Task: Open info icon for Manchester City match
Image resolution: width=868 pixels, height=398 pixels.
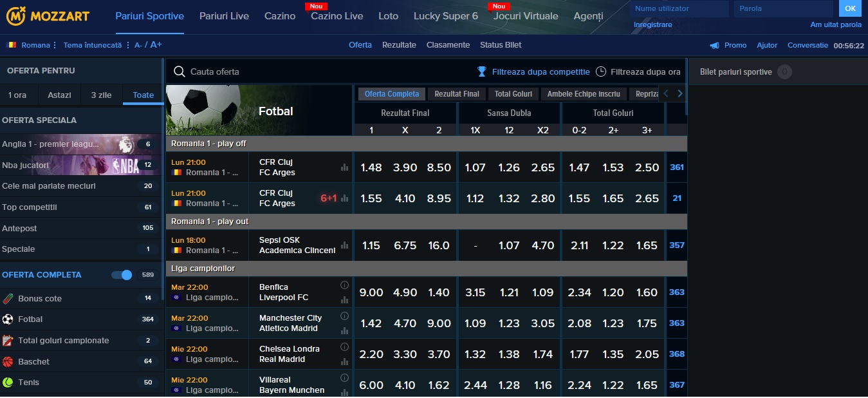Action: 344,316
